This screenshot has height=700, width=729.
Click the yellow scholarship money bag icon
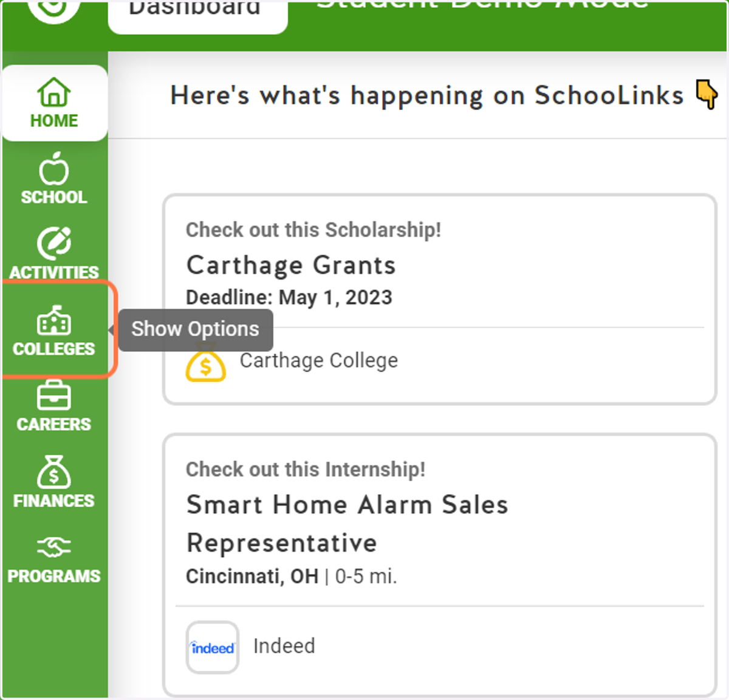206,362
